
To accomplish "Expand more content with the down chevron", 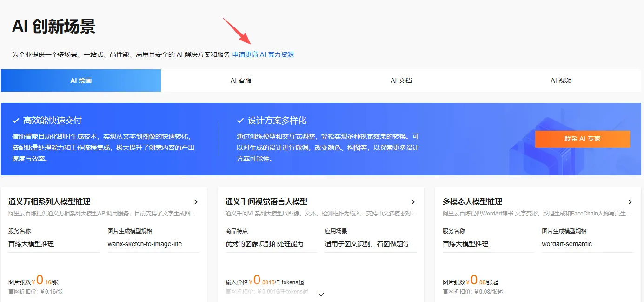I will (321, 294).
